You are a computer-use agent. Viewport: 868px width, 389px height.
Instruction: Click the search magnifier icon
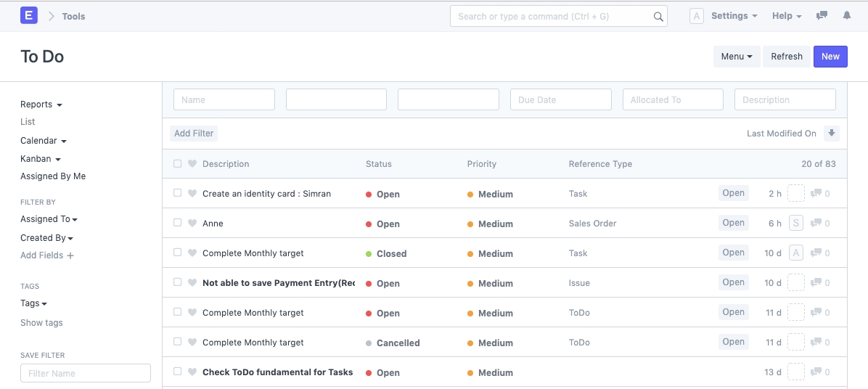[658, 17]
